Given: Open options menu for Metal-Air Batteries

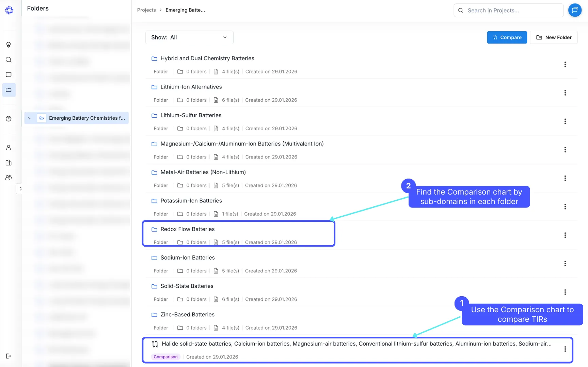Looking at the screenshot, I should click(565, 178).
